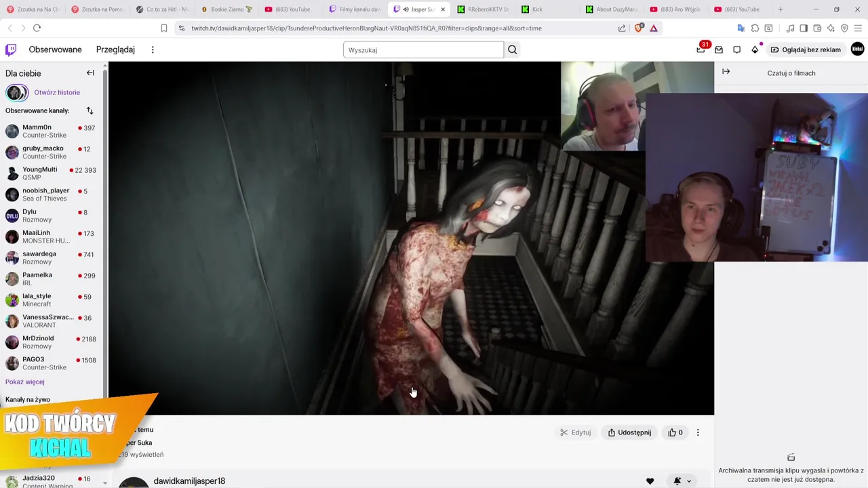Open clip three-dot options menu
Screen dimensions: 868x488
(698, 432)
